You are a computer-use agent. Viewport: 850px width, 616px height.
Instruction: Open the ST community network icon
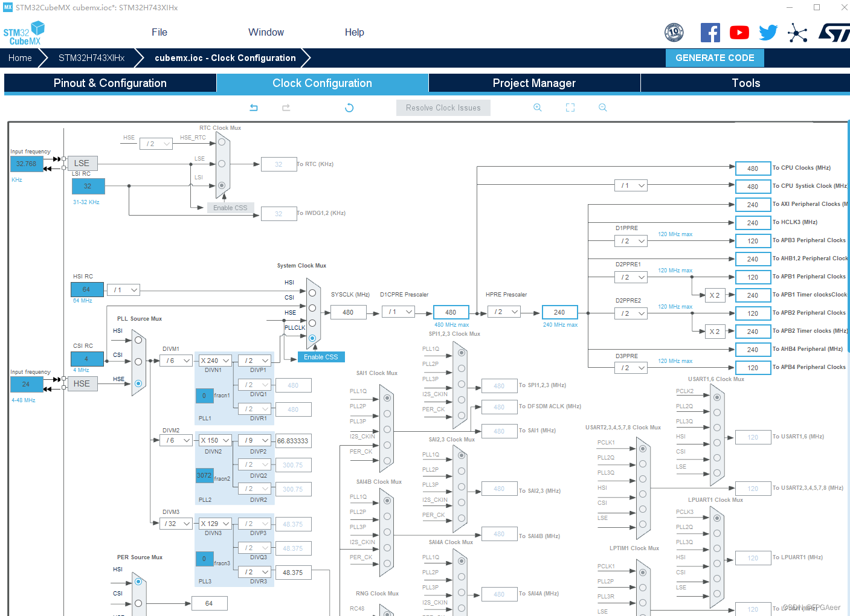click(x=797, y=33)
